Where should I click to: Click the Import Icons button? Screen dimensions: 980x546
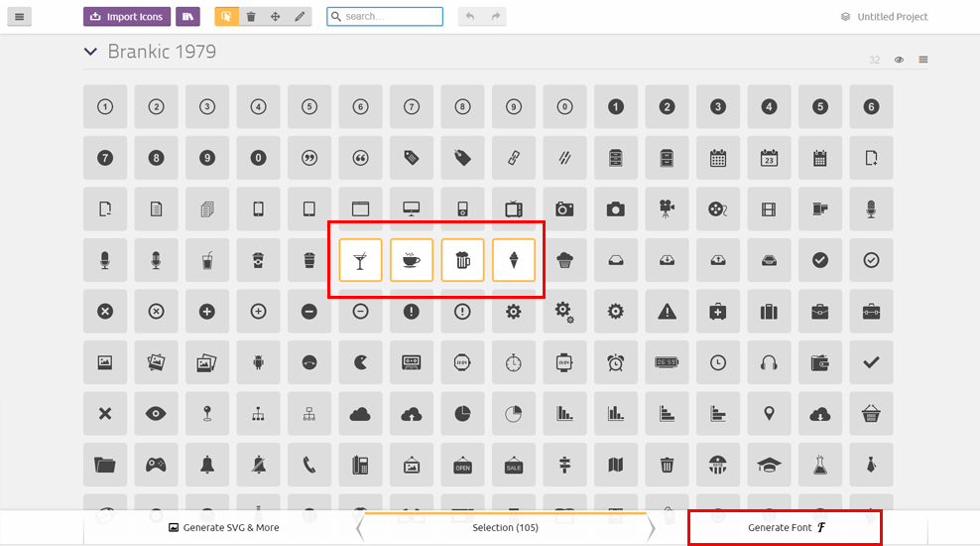click(127, 17)
